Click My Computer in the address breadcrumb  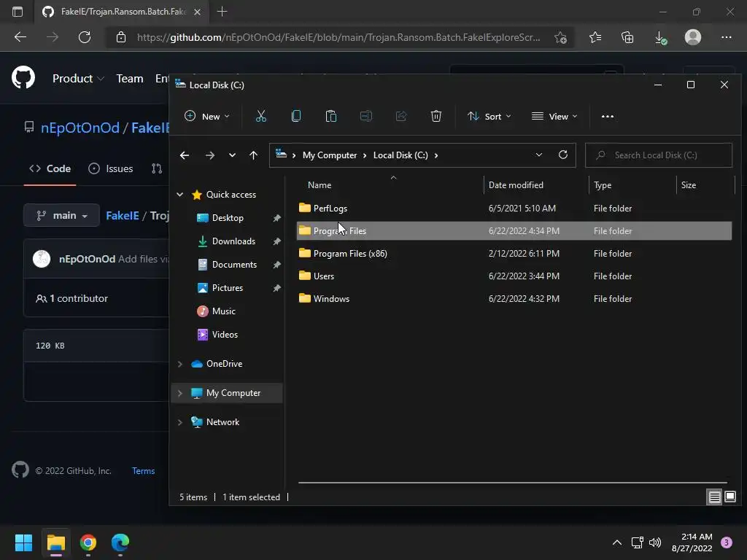point(330,155)
